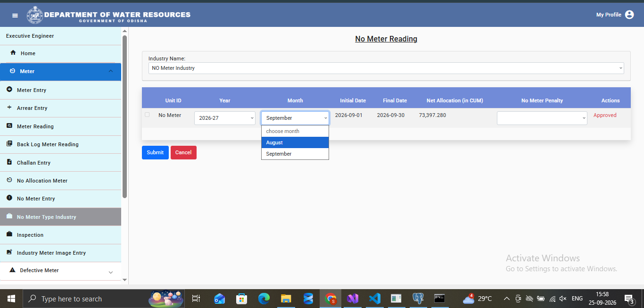The width and height of the screenshot is (644, 308).
Task: Open Microsoft Edge from the taskbar
Action: pos(264,299)
